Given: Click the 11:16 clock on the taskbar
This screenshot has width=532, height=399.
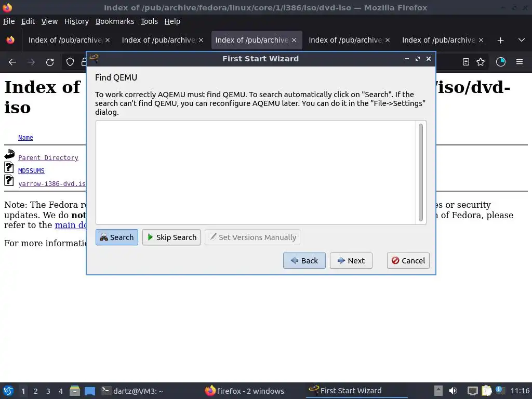Looking at the screenshot, I should [520, 391].
